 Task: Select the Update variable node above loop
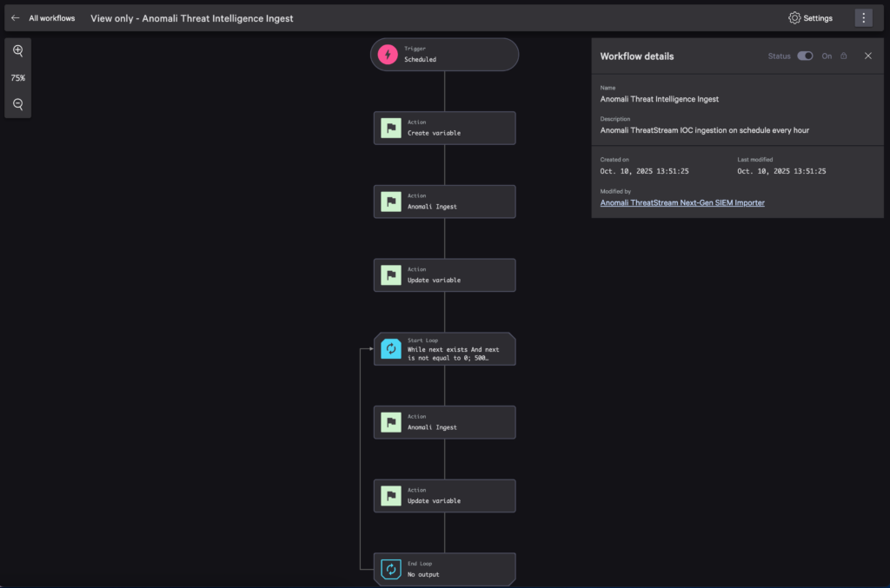tap(445, 275)
